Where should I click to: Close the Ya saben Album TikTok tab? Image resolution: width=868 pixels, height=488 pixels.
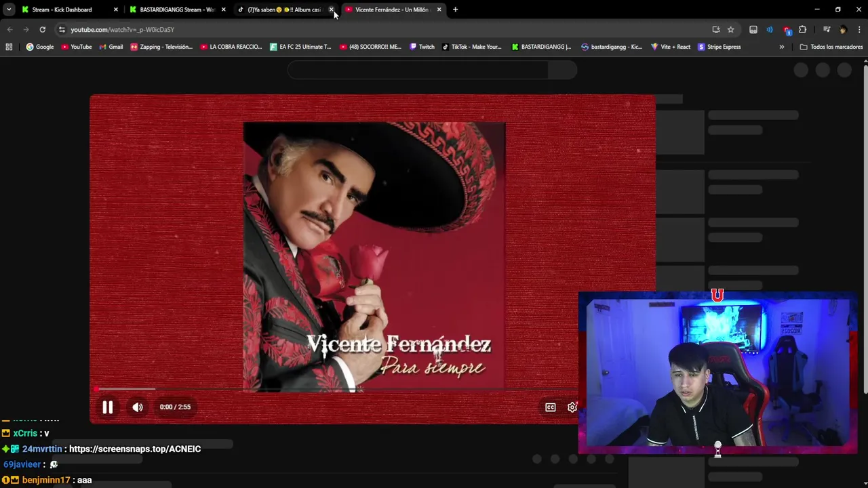(x=331, y=9)
